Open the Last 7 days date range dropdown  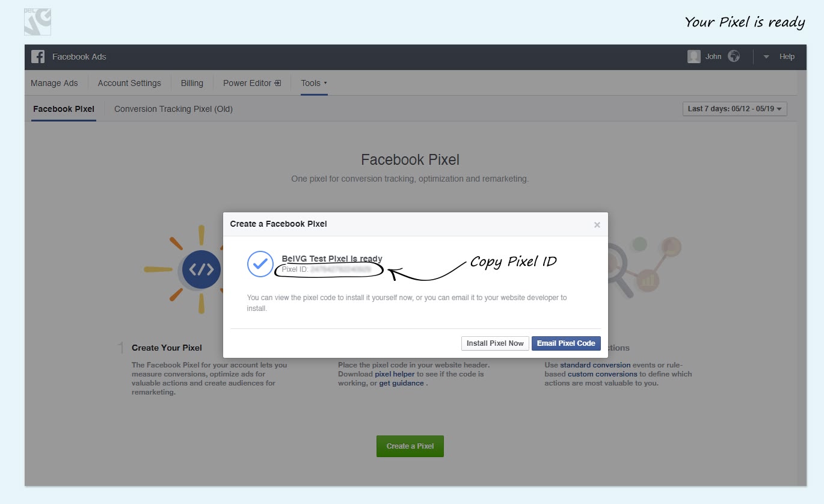734,109
